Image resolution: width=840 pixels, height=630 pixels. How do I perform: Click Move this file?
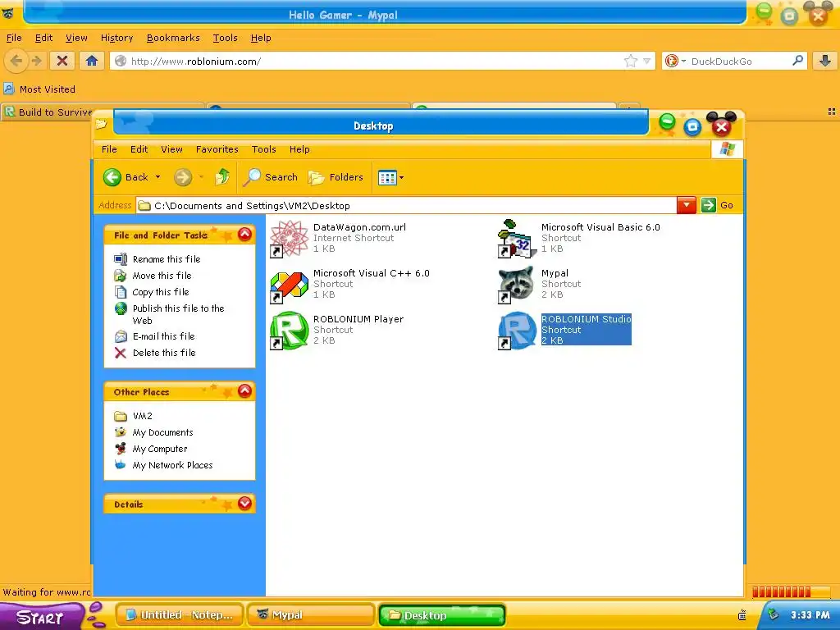pos(162,276)
